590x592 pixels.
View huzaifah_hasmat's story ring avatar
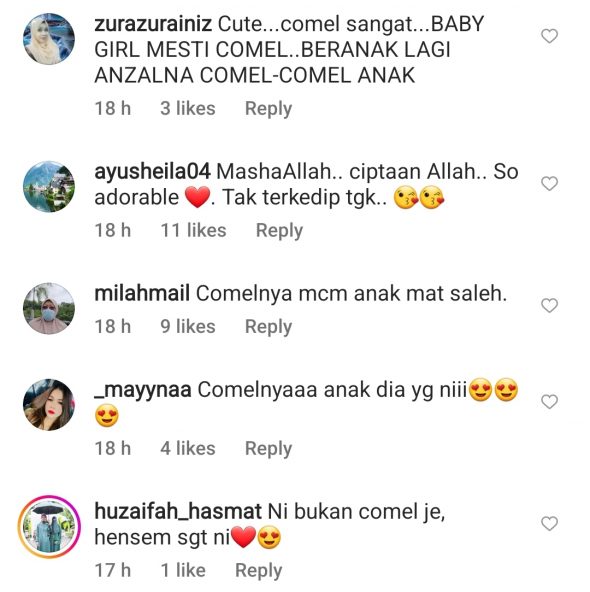pyautogui.click(x=49, y=527)
